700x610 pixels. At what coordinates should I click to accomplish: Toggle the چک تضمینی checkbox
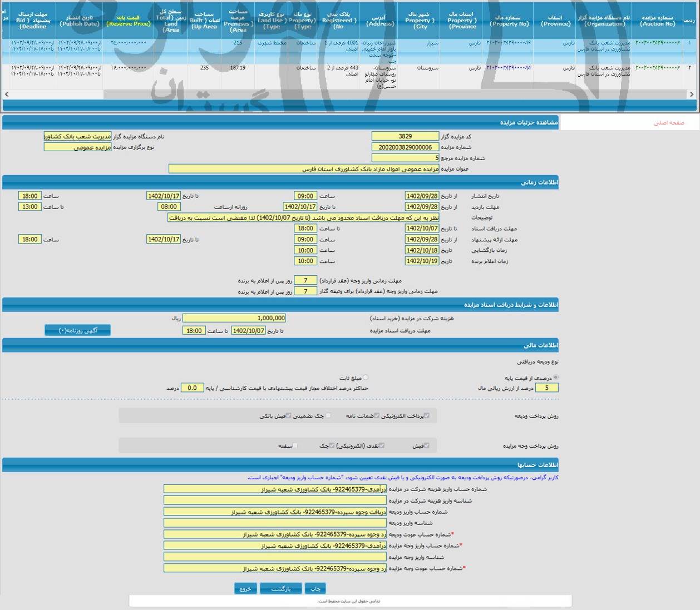(328, 415)
